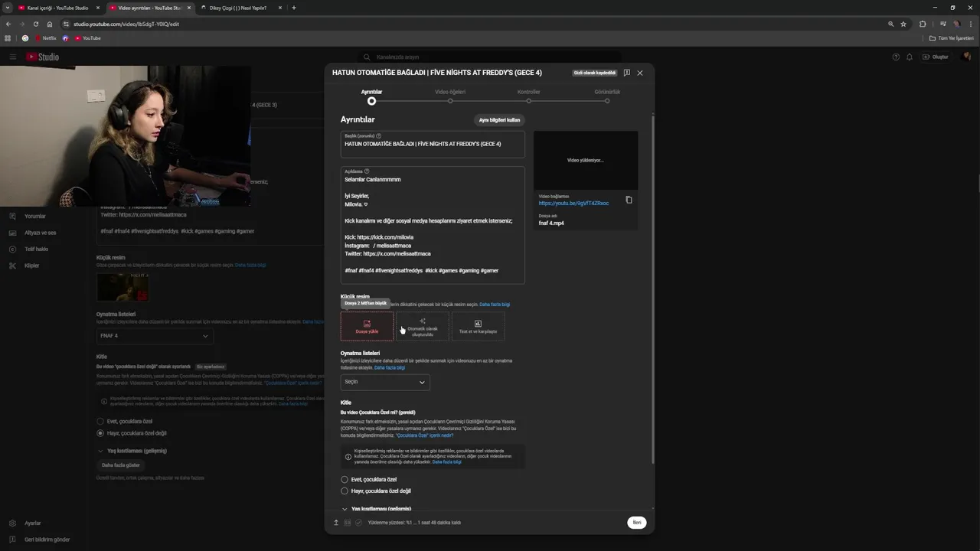The width and height of the screenshot is (980, 551).
Task: Copy the video link with the copy icon
Action: click(x=629, y=200)
